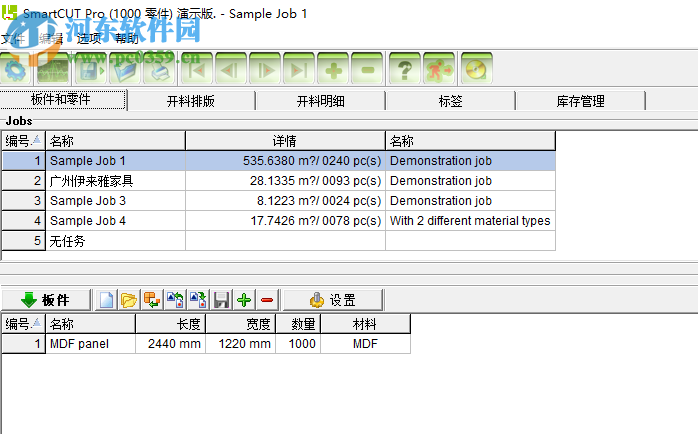Click the exit running man icon
The width and height of the screenshot is (698, 434).
pyautogui.click(x=439, y=69)
